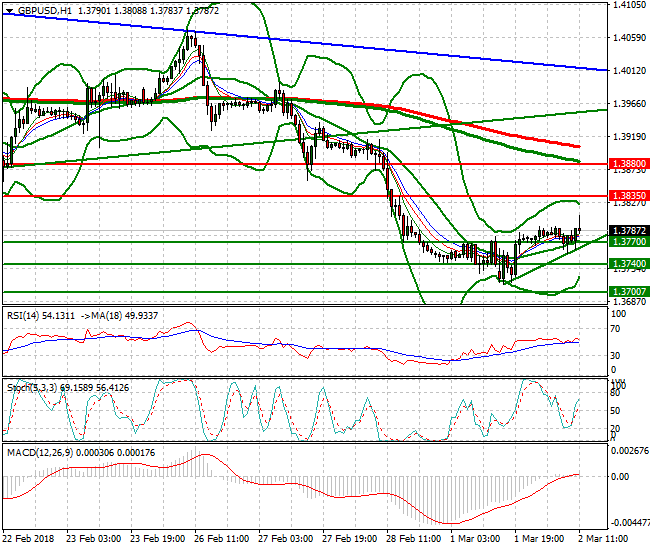The height and width of the screenshot is (550, 650).
Task: Select the 1.38800 red price level label
Action: 629,164
